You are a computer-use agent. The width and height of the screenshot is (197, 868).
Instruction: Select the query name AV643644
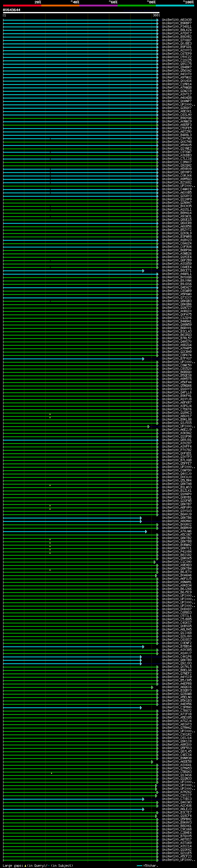click(11, 10)
